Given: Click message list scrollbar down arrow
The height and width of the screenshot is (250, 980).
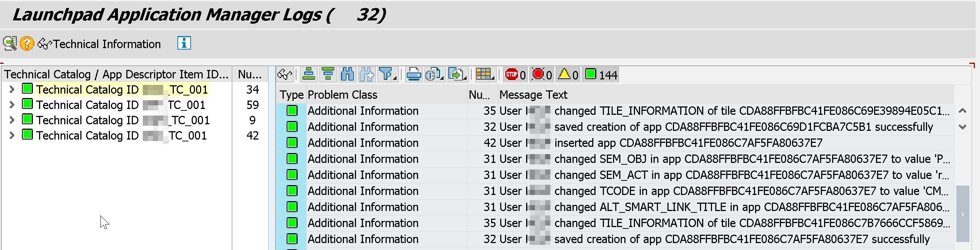Looking at the screenshot, I should tap(962, 127).
